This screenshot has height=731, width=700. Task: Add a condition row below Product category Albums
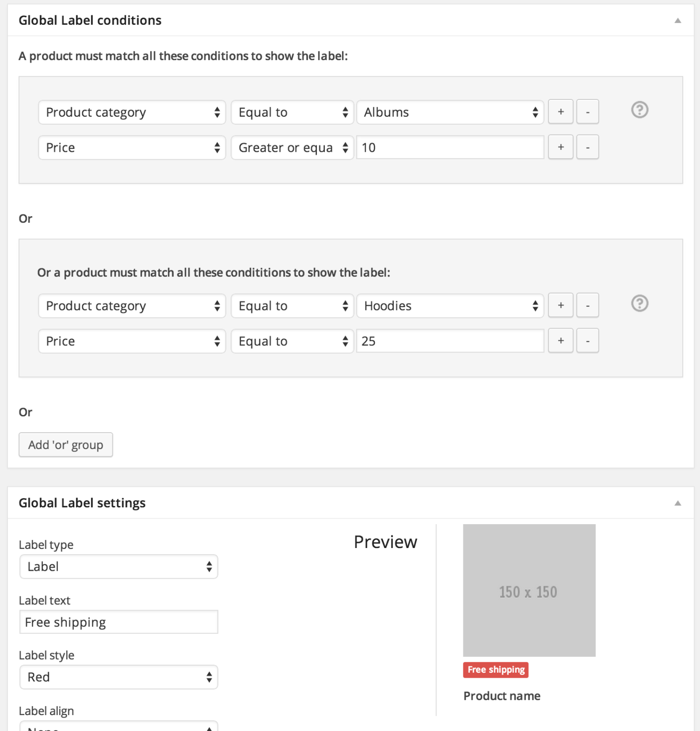click(560, 112)
